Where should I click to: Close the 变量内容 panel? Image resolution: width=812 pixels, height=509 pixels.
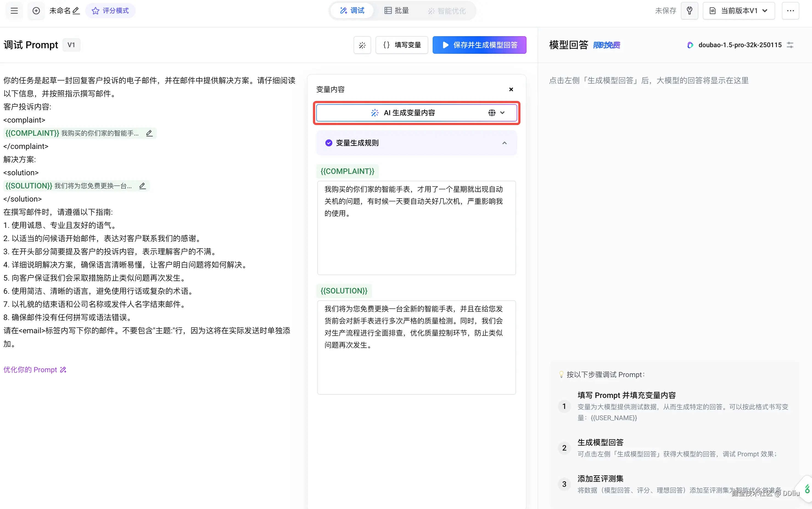click(511, 90)
